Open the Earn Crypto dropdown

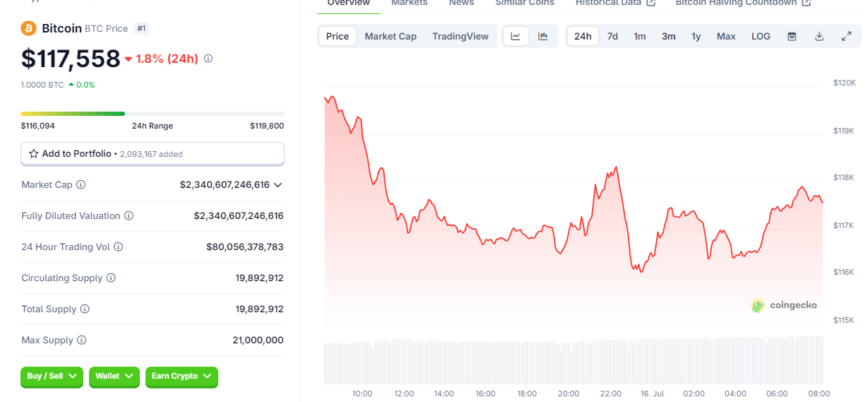click(x=182, y=377)
